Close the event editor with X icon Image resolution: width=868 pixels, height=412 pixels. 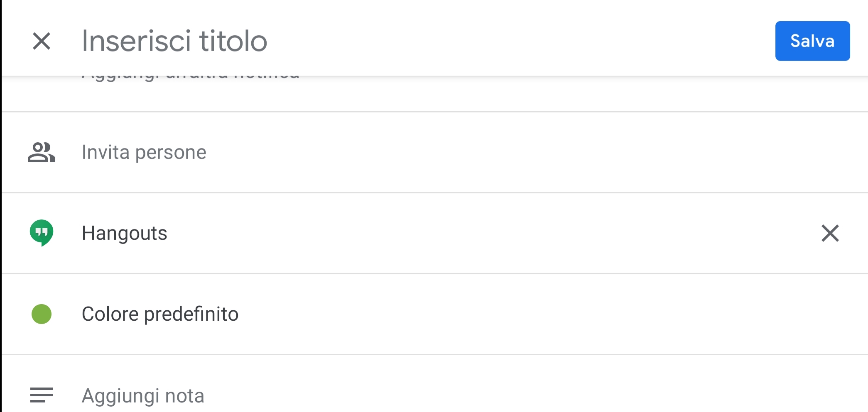[42, 41]
